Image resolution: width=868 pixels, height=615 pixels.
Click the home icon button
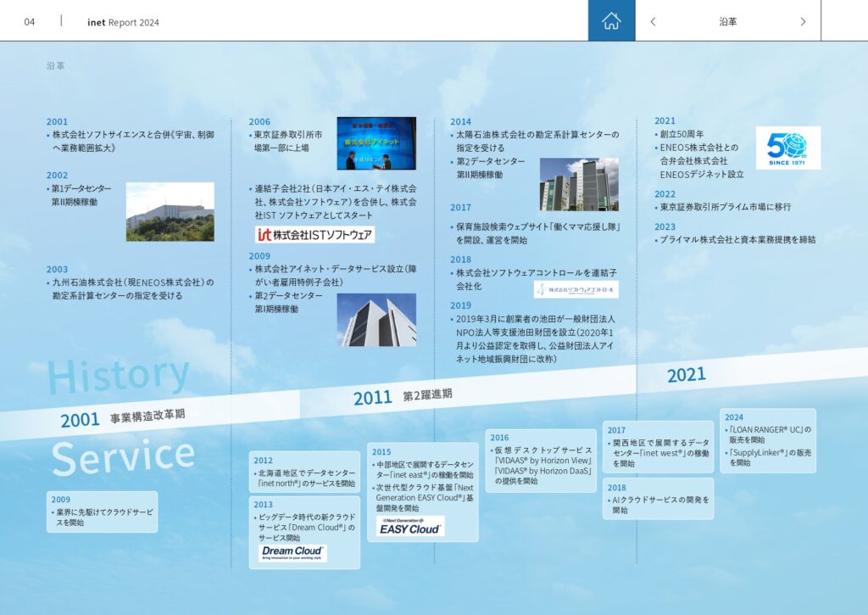611,20
